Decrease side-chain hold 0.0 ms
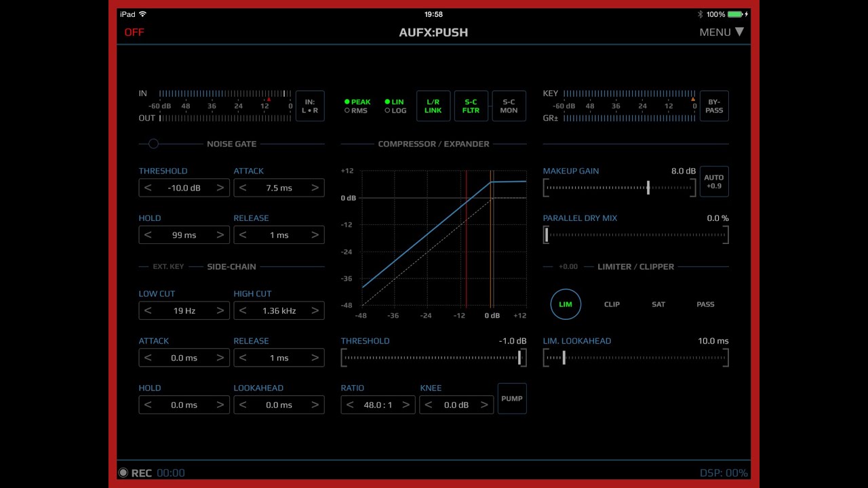The height and width of the screenshot is (488, 868). [x=148, y=405]
